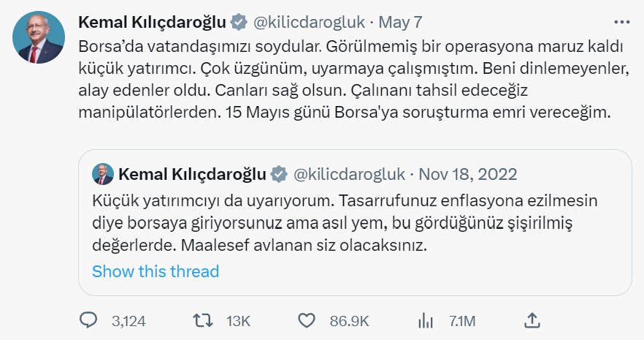Click the main tweet's verified badge
The image size is (644, 340).
point(239,23)
